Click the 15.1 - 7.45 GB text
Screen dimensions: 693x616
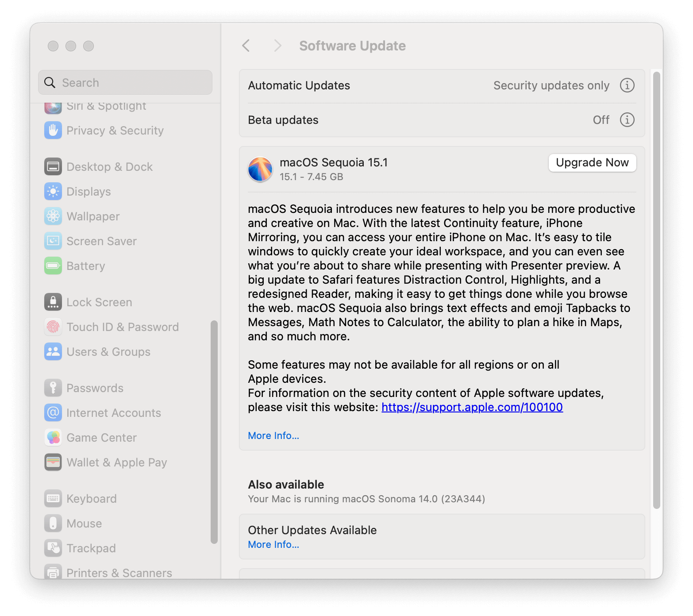pyautogui.click(x=312, y=177)
